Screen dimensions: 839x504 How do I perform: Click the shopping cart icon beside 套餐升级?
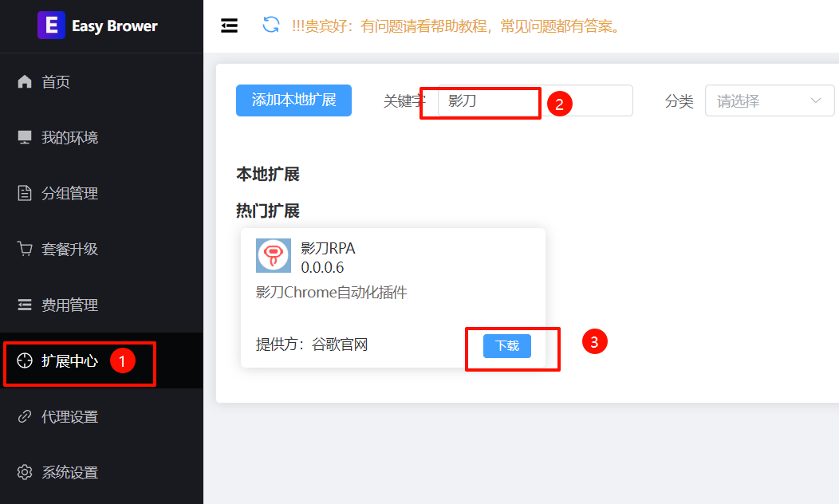(25, 249)
